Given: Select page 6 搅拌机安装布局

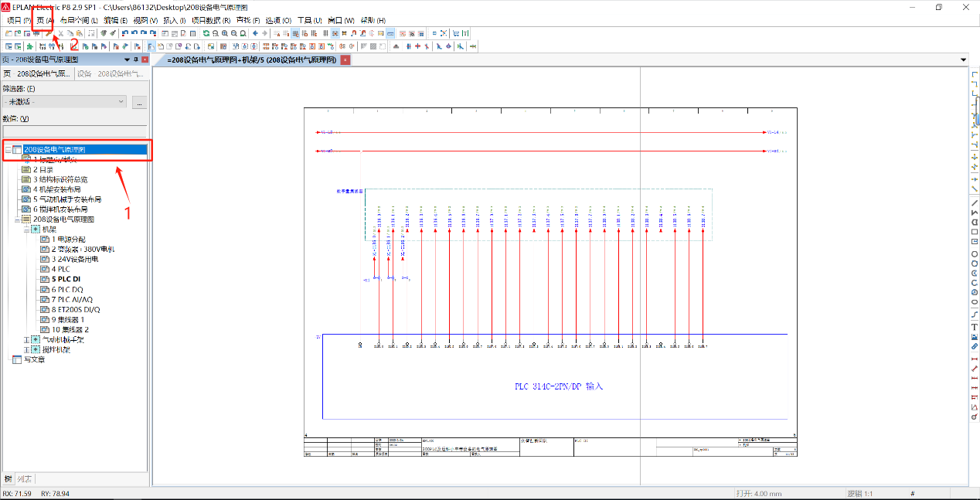Looking at the screenshot, I should pyautogui.click(x=60, y=209).
